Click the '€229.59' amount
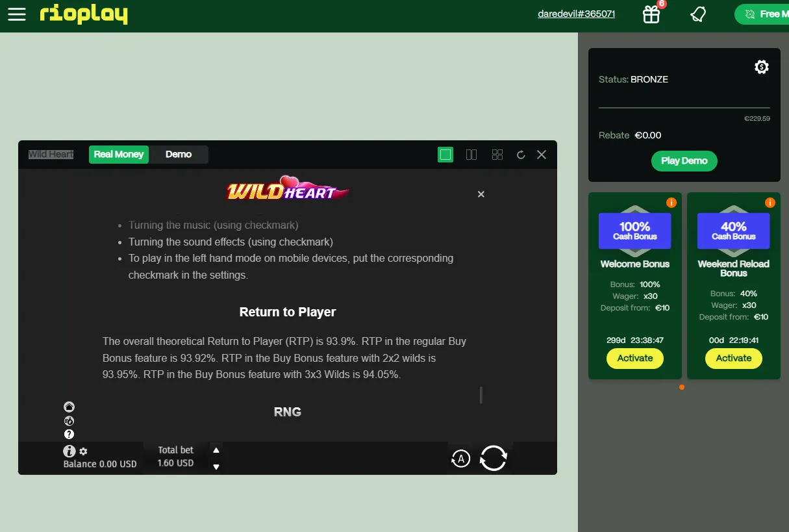The image size is (789, 532). tap(757, 119)
